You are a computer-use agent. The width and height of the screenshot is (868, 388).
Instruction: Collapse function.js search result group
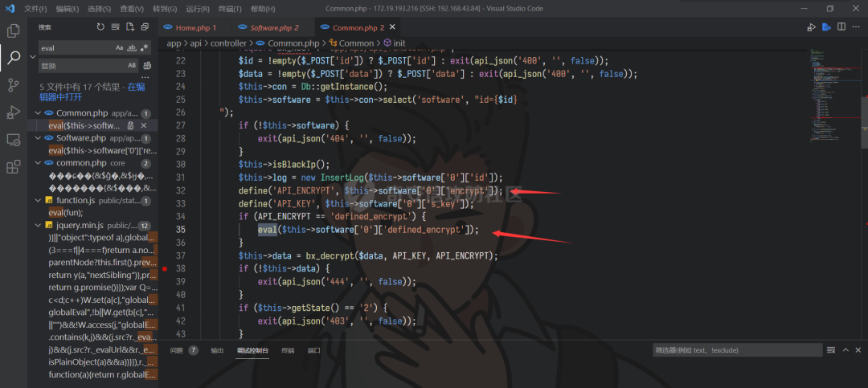(38, 200)
